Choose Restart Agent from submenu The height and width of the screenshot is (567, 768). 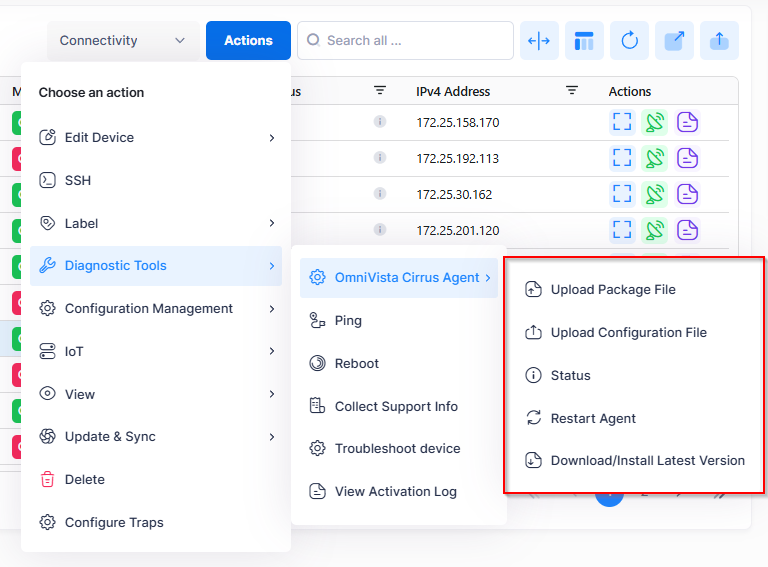(x=593, y=419)
